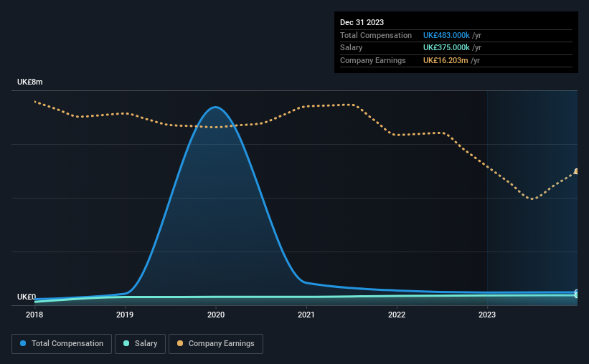Click the 2023 x-axis label
The image size is (589, 364).
point(487,315)
